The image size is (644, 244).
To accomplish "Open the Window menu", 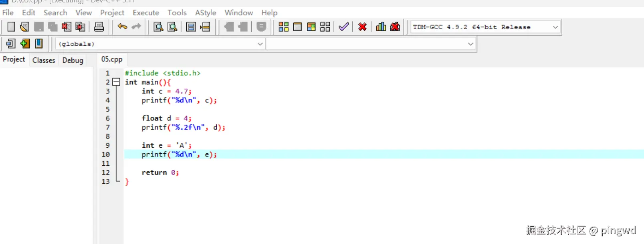I will click(239, 12).
